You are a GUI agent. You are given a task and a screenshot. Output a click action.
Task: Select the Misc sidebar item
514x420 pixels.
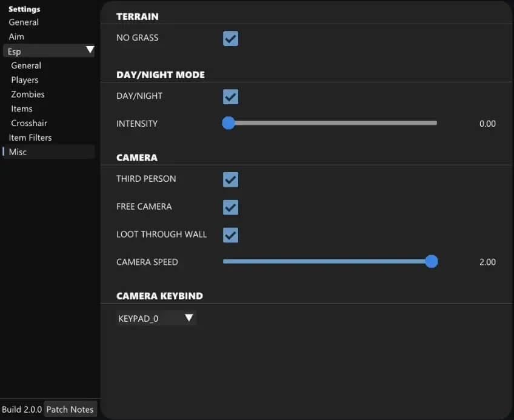(18, 152)
